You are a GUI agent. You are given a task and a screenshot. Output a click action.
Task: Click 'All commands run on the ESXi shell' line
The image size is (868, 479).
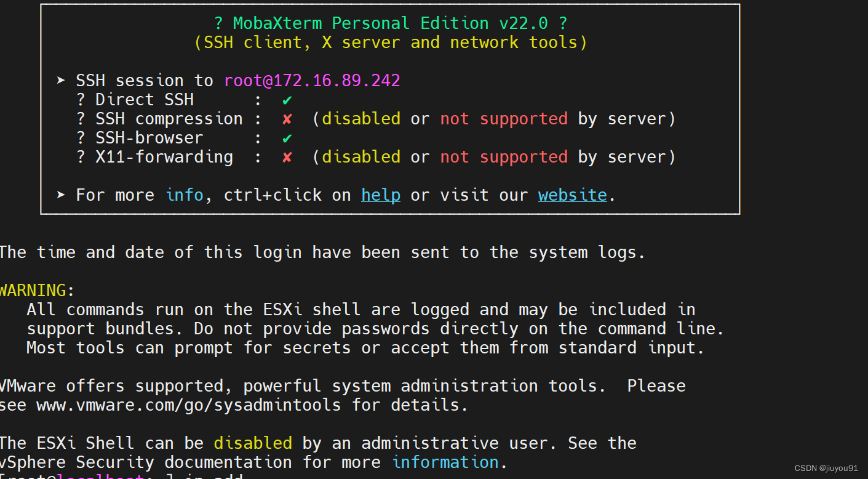point(361,310)
